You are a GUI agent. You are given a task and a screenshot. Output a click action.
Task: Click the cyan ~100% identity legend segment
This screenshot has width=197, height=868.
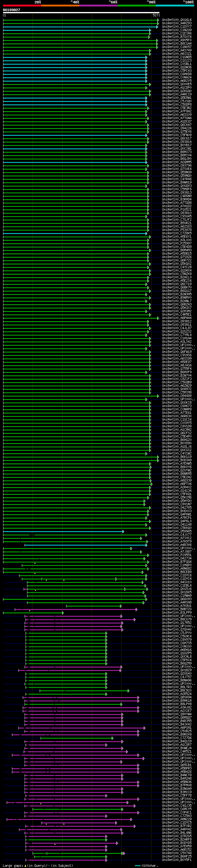(x=175, y=6)
